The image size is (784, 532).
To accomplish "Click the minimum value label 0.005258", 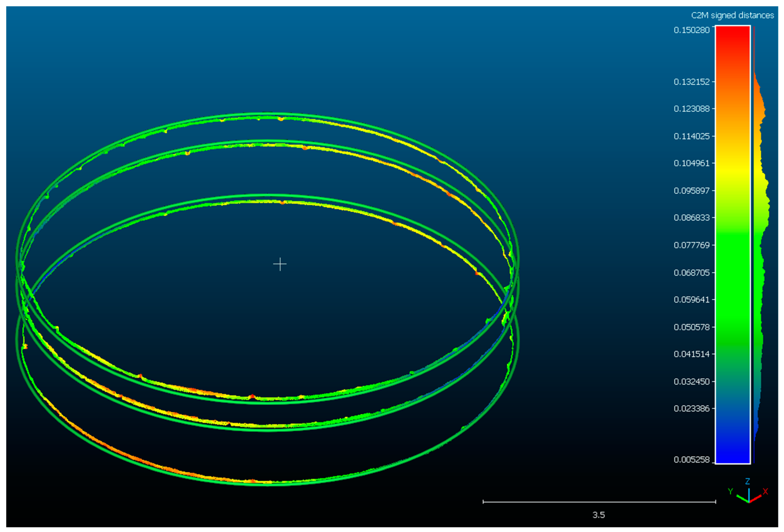I will [x=692, y=459].
